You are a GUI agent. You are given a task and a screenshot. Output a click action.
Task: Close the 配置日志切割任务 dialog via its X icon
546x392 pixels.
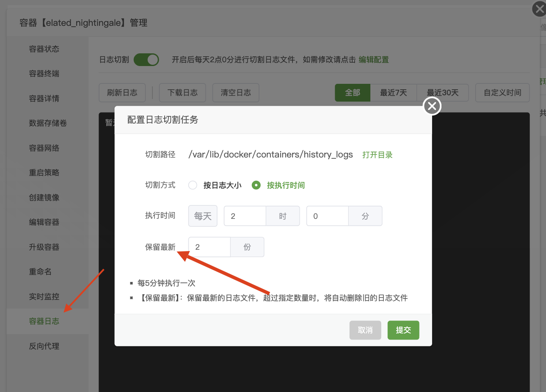[x=431, y=106]
